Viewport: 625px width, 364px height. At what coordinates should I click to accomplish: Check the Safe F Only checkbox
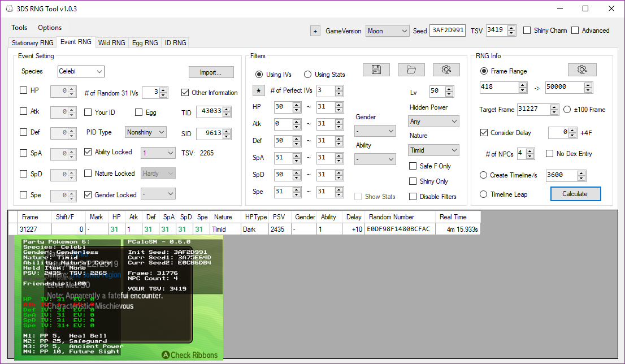tap(413, 166)
